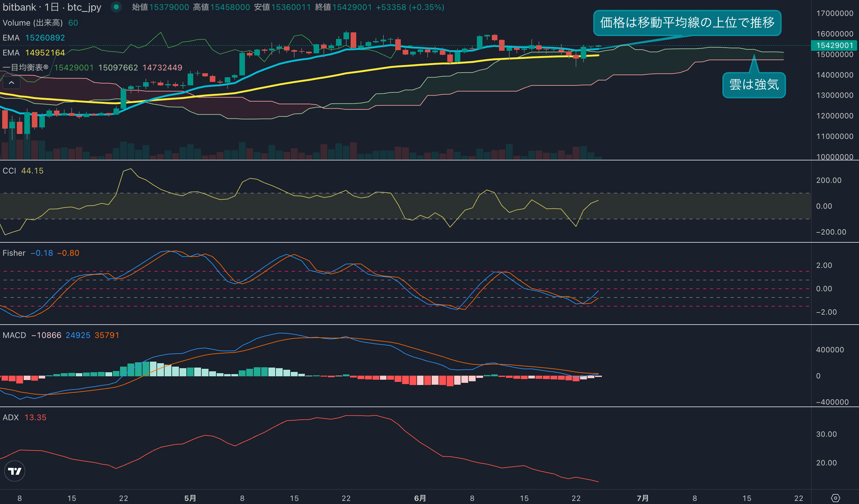Select the cyan EMA 15260892 legend
The width and height of the screenshot is (859, 504).
pyautogui.click(x=33, y=38)
